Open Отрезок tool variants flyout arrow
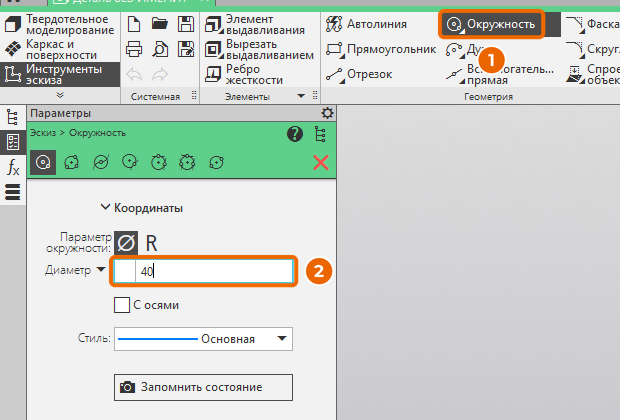 (x=341, y=81)
